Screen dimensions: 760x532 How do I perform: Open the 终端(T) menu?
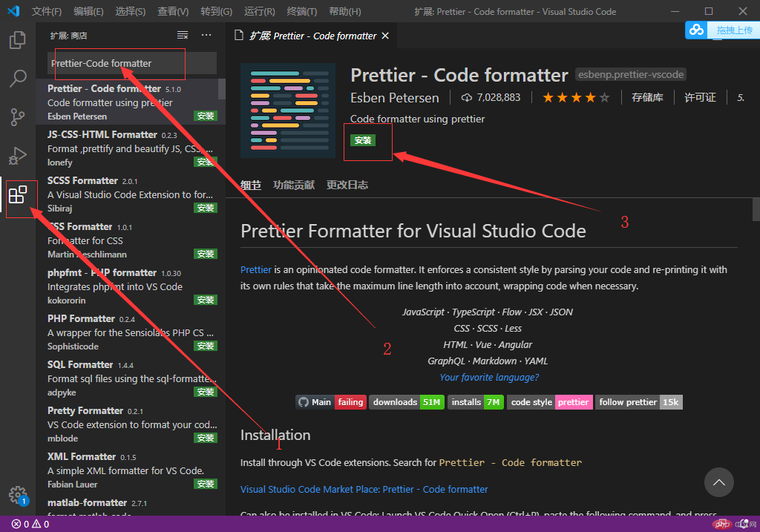coord(301,11)
